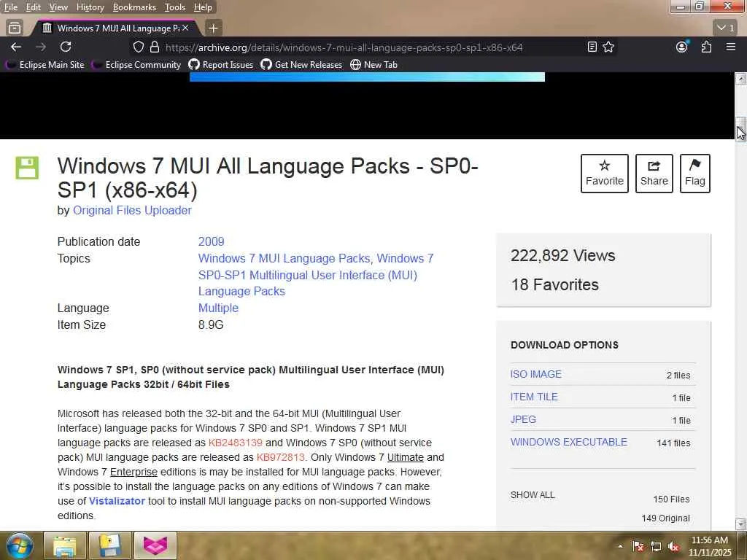
Task: Click the 8.9G item size value
Action: pos(211,324)
